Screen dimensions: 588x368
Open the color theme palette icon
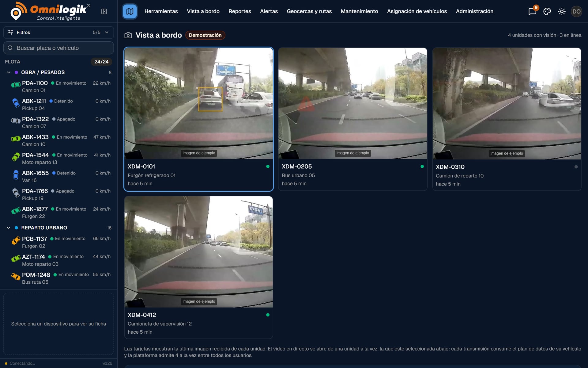[x=547, y=11]
